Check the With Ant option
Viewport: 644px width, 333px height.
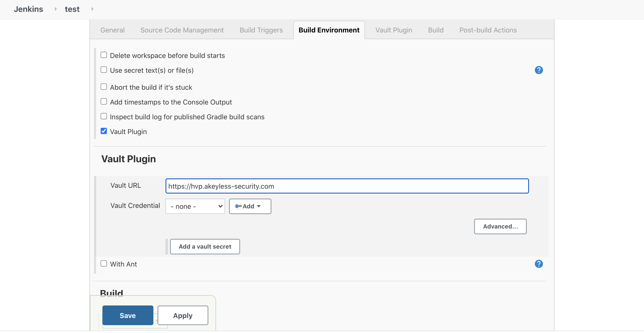[x=104, y=263]
